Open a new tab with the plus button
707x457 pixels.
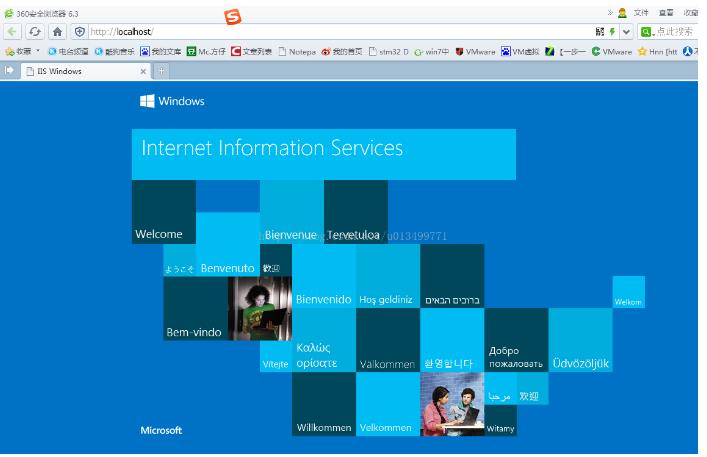pyautogui.click(x=161, y=71)
